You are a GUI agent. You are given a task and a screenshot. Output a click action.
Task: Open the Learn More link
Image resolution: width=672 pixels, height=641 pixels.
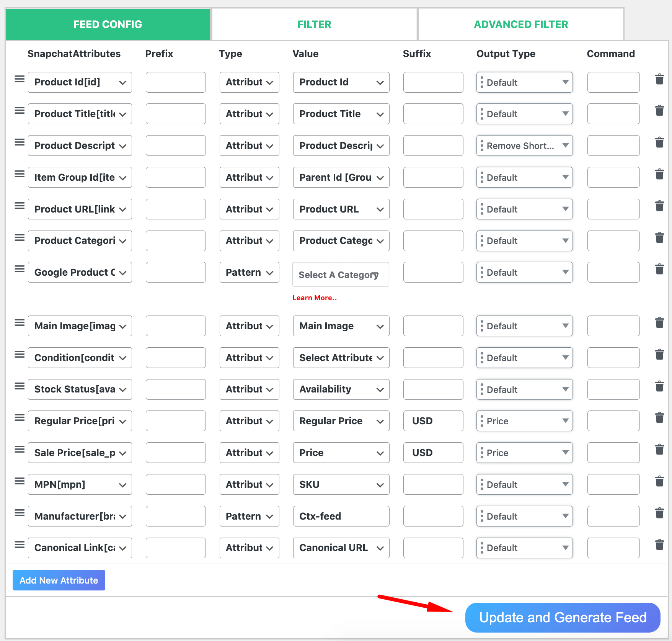pos(314,298)
